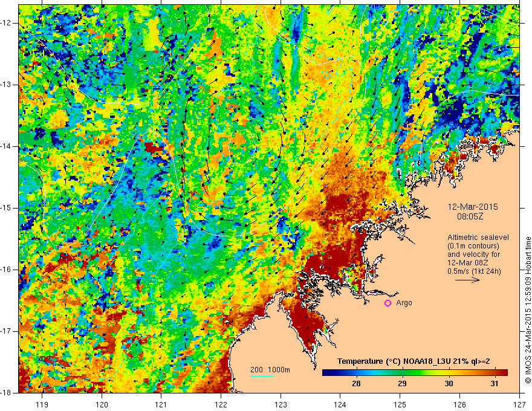Click the '08:05Z' time text

click(470, 216)
